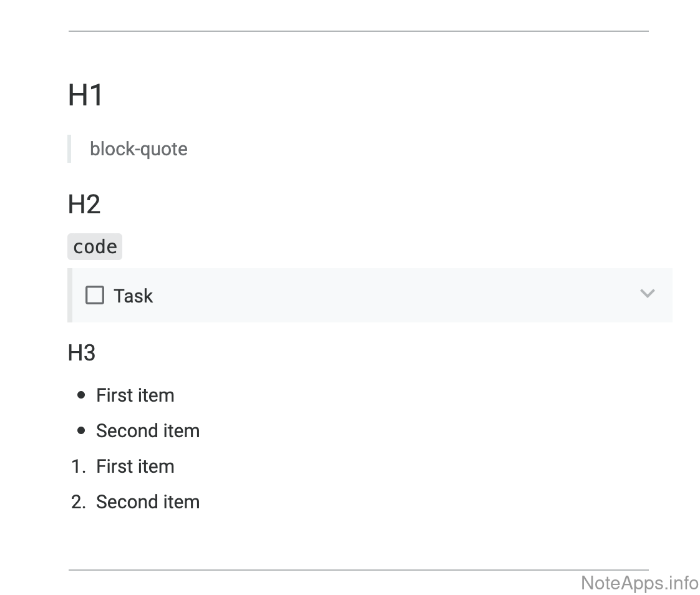Click the bullet dot before Second item
Screen dimensions: 700x595
tap(81, 431)
